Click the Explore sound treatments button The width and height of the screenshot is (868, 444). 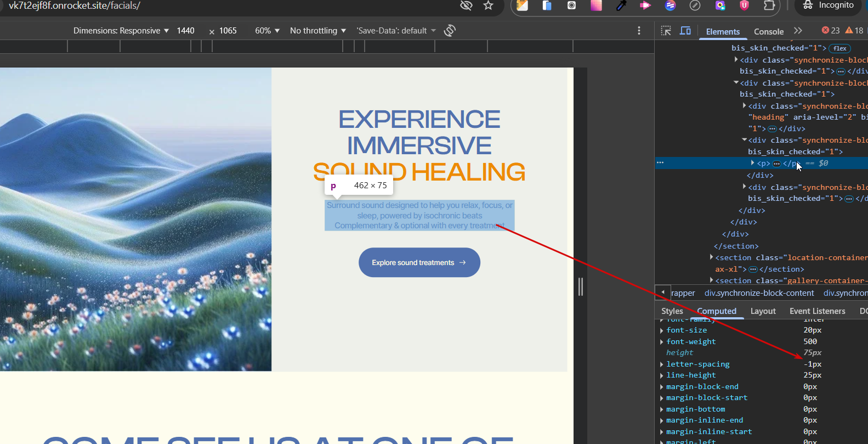click(x=419, y=263)
